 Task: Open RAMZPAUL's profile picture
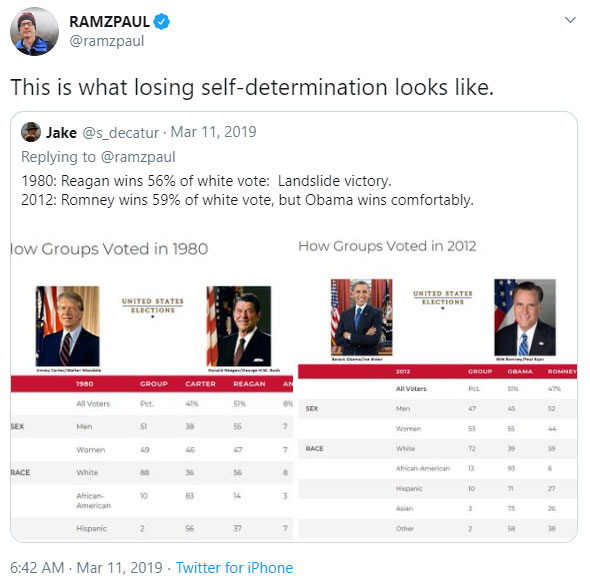(x=34, y=32)
